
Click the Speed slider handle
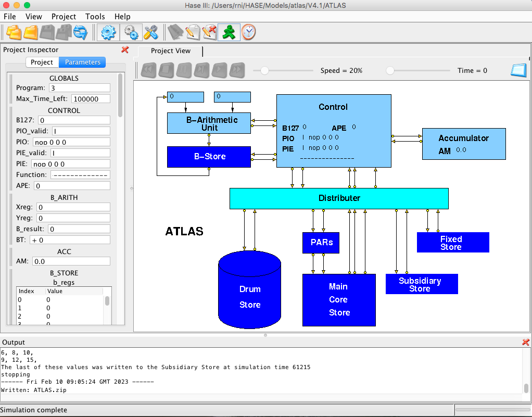[264, 71]
